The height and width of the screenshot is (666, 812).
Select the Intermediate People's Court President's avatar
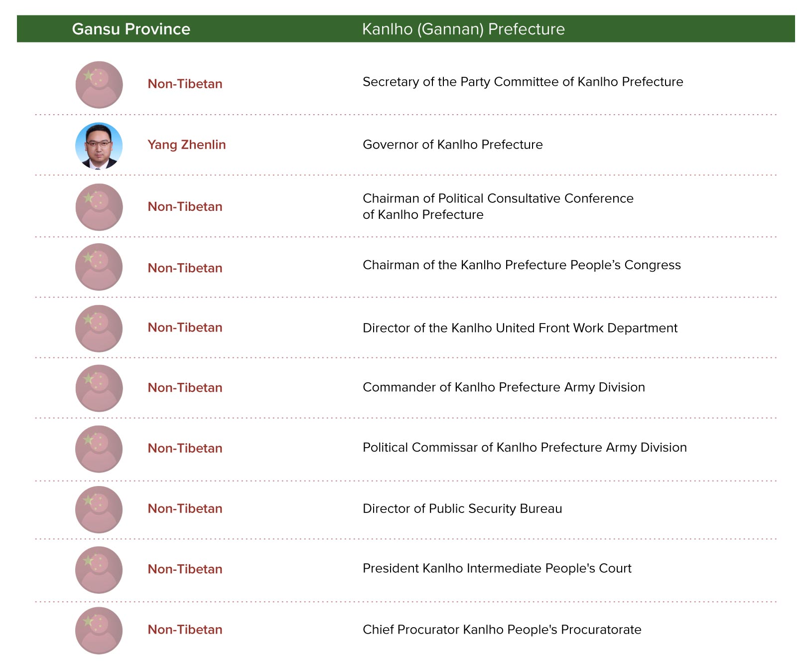pos(99,570)
